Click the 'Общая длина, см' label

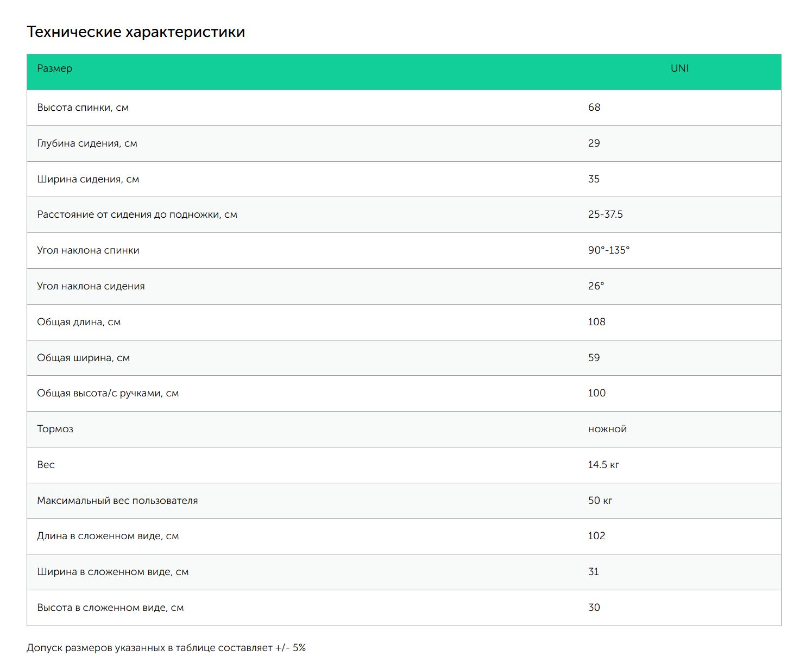click(x=79, y=322)
